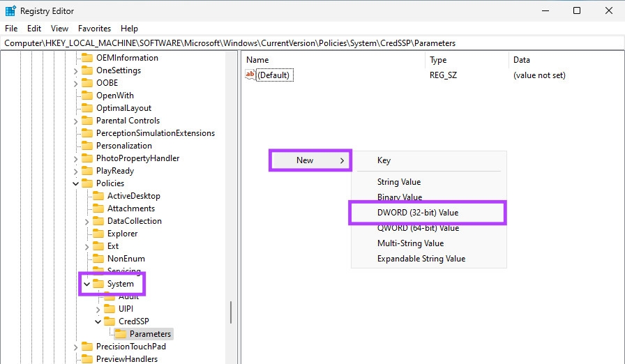Screen dimensions: 625x364
Task: Open the Favorites menu
Action: coord(94,29)
